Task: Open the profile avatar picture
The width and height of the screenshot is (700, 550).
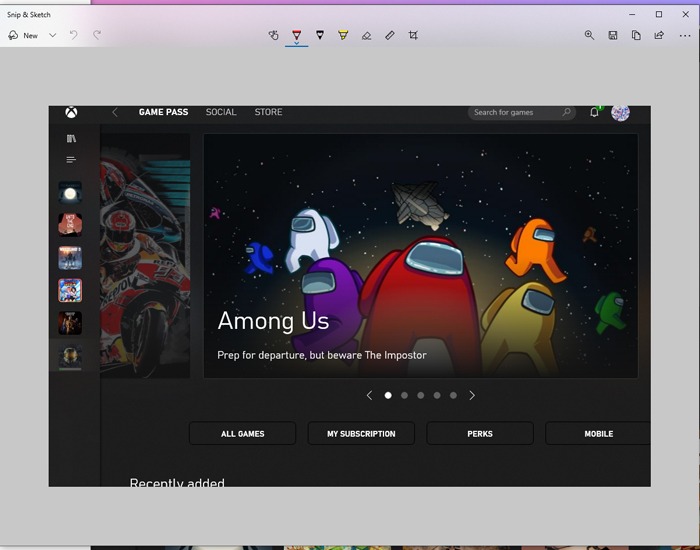Action: coord(620,112)
